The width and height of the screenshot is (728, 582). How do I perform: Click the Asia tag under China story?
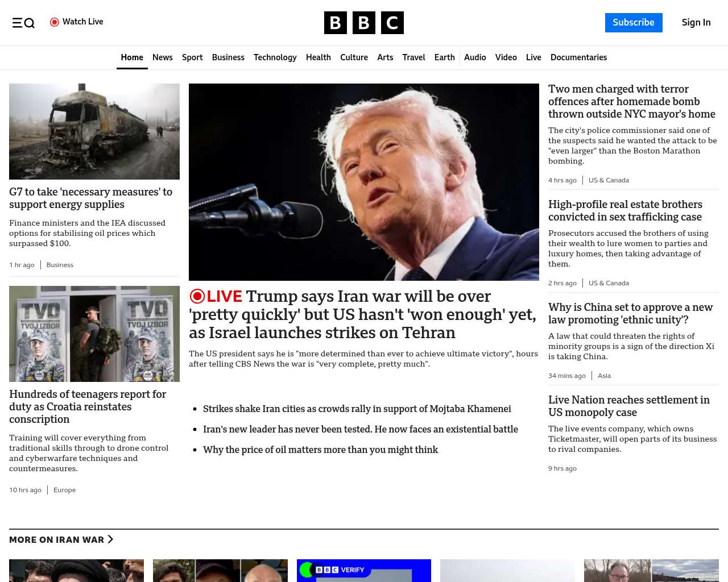(604, 376)
